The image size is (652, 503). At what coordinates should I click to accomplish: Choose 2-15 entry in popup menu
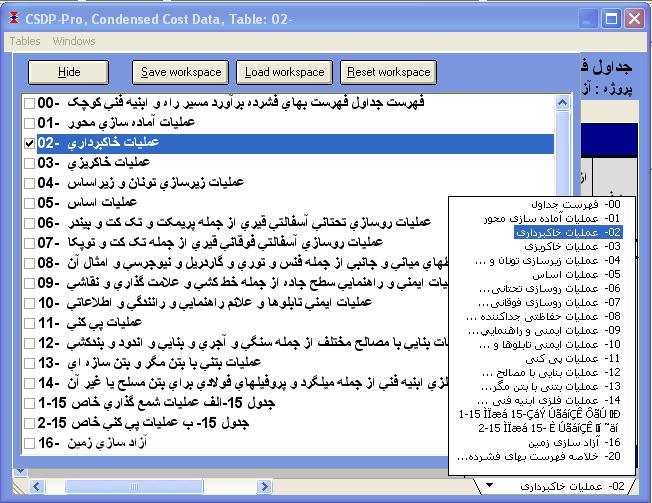(x=549, y=428)
